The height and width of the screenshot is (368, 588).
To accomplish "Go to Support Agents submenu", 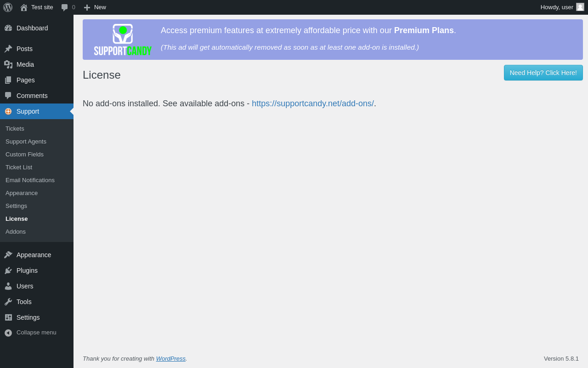I will pyautogui.click(x=26, y=142).
